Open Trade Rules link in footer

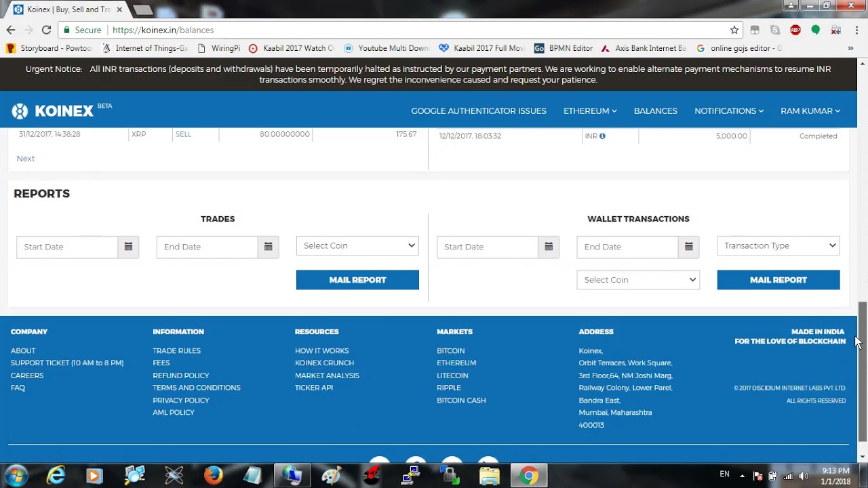(176, 351)
